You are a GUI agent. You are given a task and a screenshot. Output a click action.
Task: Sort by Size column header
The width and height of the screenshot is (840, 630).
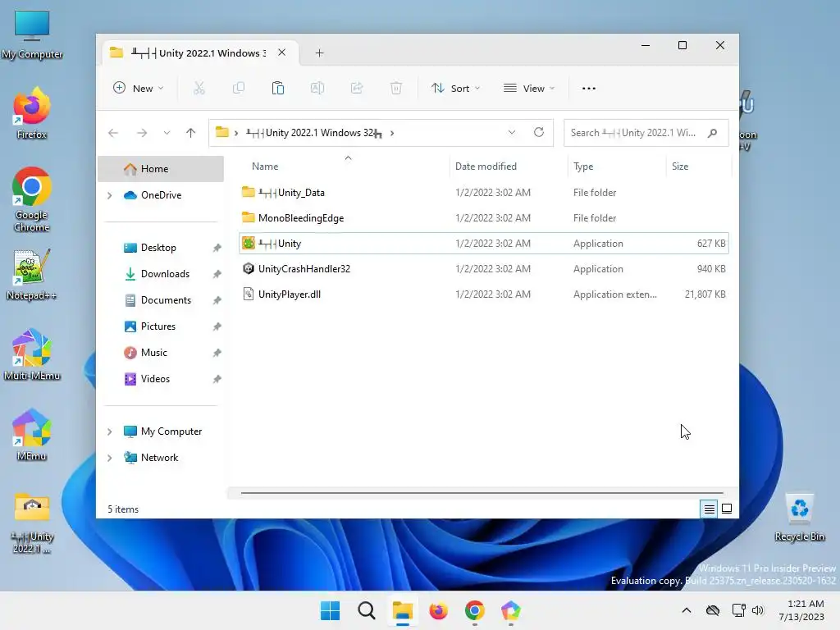[x=699, y=167]
